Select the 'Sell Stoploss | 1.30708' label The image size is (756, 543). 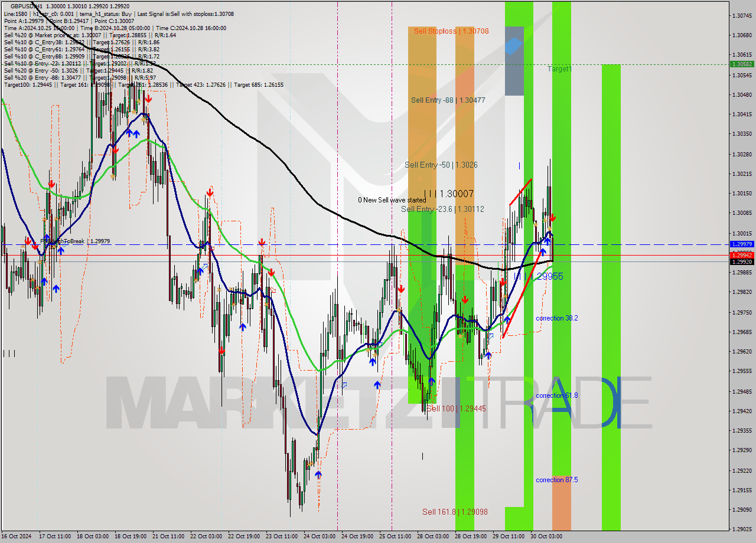(451, 31)
